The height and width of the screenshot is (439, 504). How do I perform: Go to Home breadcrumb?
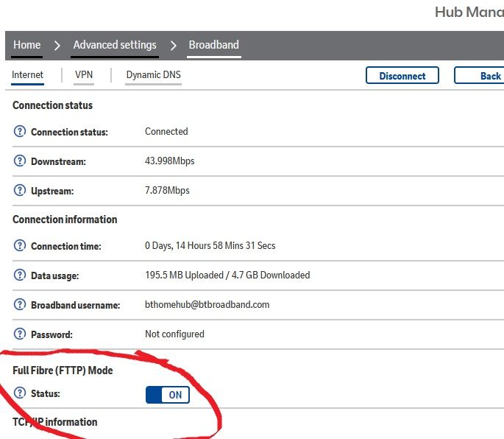27,45
